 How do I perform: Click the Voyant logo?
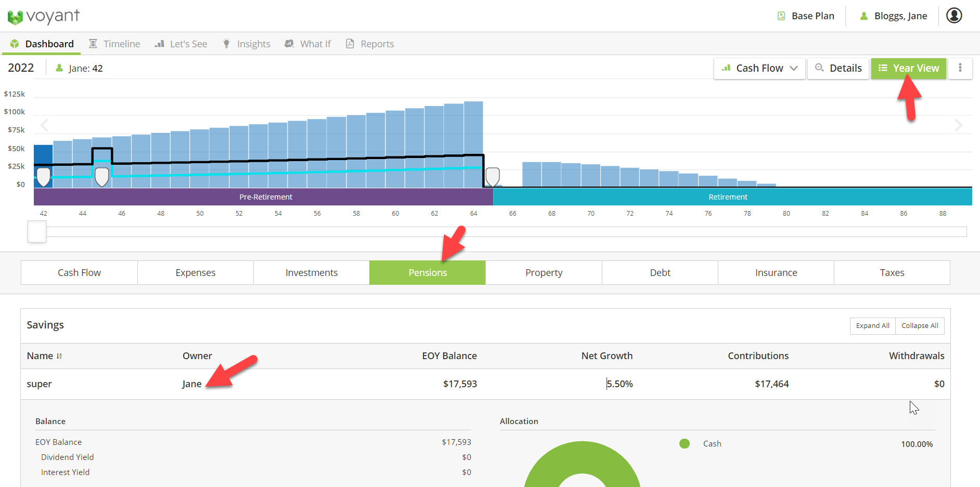tap(44, 16)
